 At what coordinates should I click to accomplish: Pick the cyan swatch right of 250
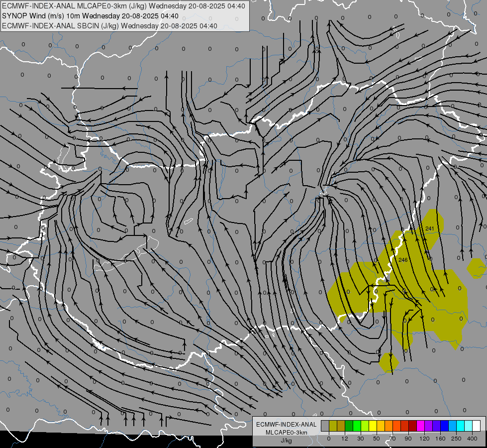461,426
